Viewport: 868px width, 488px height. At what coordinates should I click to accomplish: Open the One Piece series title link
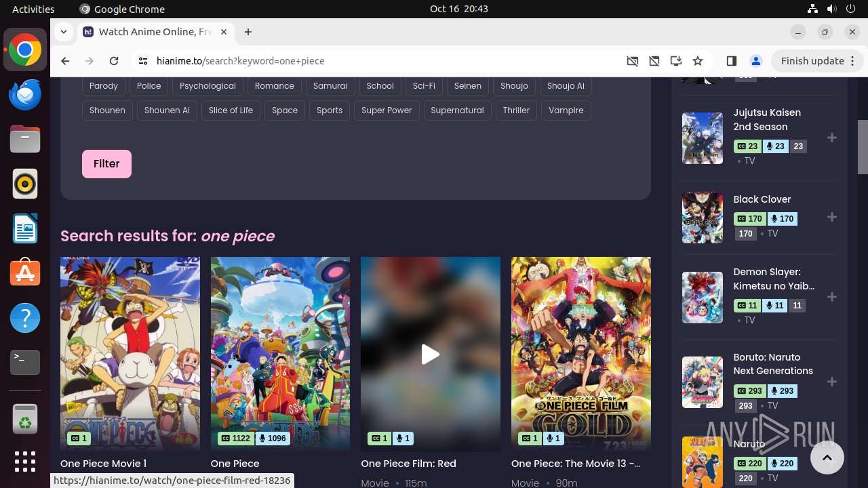click(235, 464)
